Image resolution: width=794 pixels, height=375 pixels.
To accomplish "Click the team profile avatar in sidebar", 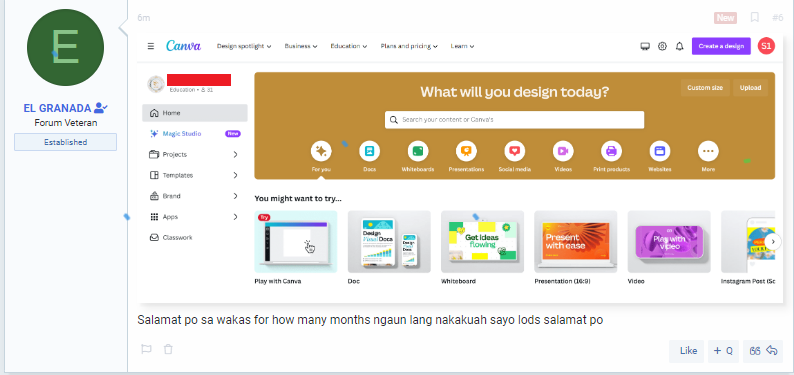I will tap(156, 84).
